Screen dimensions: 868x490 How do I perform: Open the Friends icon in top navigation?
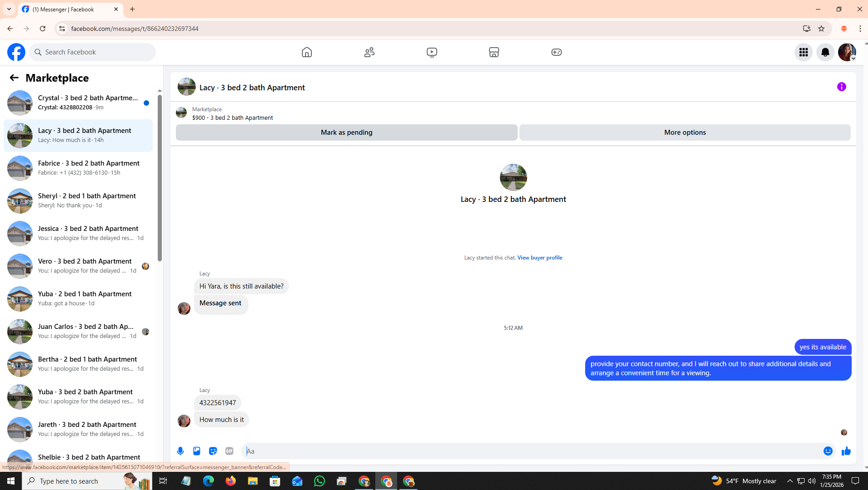[x=369, y=52]
